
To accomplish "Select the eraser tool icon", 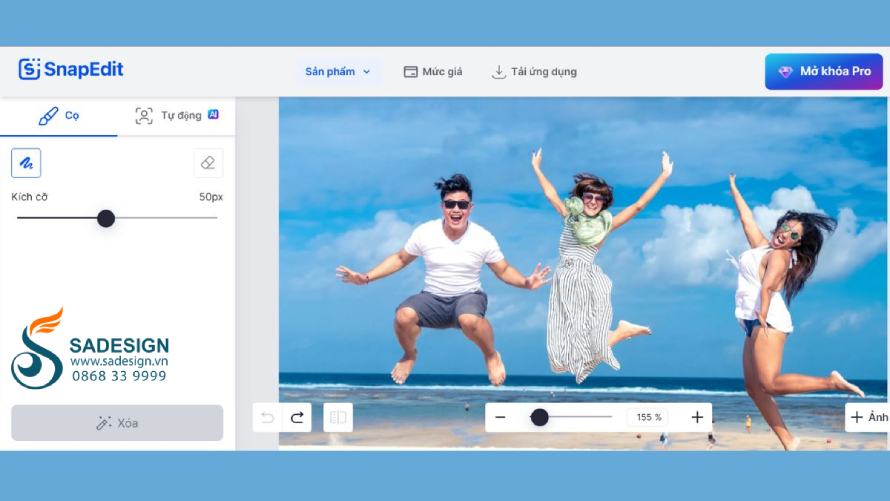I will click(208, 163).
